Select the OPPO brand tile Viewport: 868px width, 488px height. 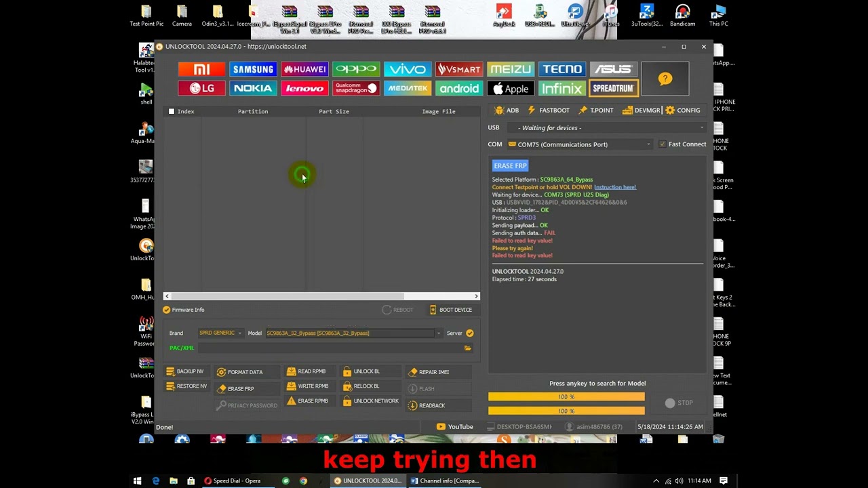click(356, 69)
